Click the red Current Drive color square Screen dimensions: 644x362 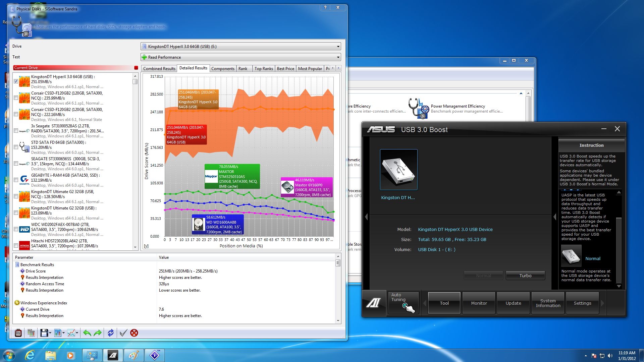(136, 68)
